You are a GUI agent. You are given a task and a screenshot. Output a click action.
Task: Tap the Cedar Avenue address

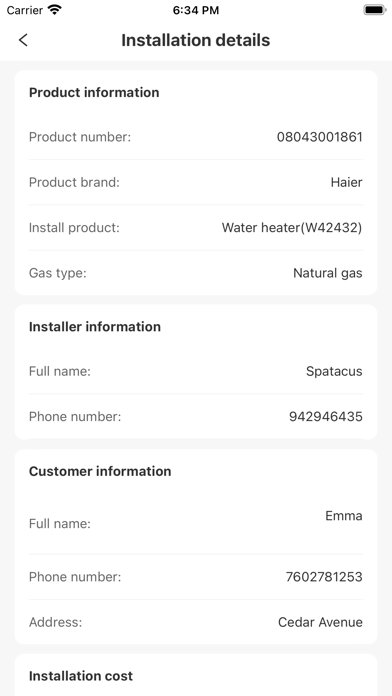[x=320, y=622]
